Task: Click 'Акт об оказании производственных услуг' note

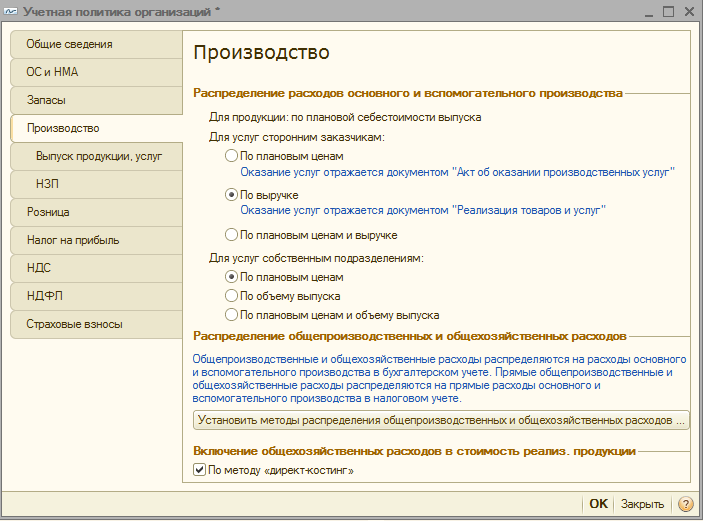Action: coord(457,172)
